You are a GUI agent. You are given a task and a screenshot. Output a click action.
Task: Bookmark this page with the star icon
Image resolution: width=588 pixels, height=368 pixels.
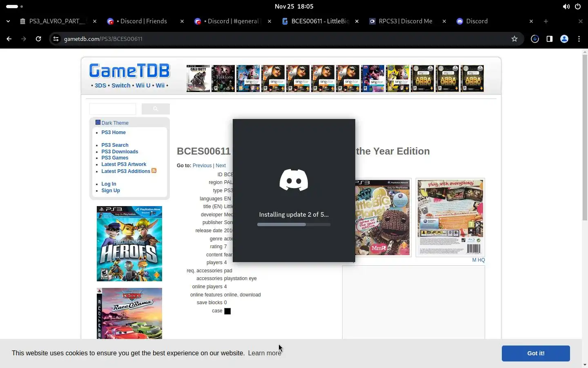(514, 39)
